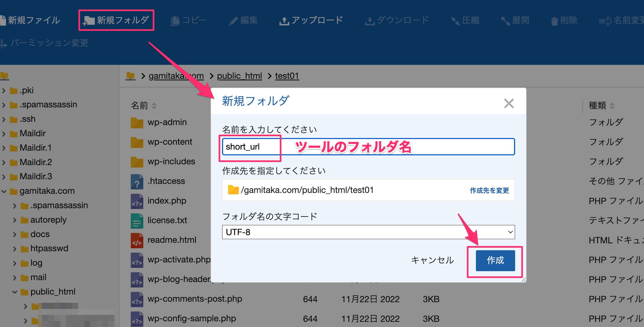Click the 新規フォルダ toolbar icon
Image resolution: width=644 pixels, height=327 pixels.
(x=89, y=21)
